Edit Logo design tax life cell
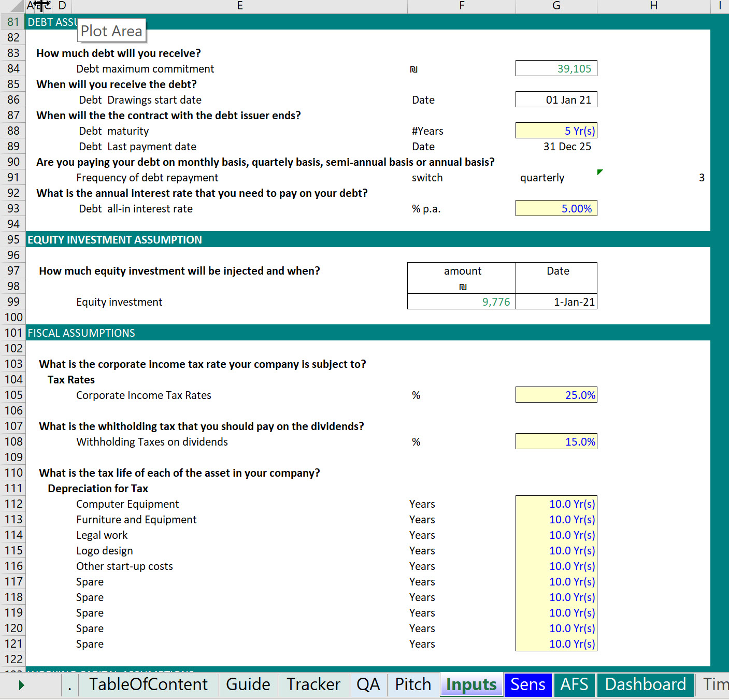This screenshot has height=700, width=729. [556, 550]
